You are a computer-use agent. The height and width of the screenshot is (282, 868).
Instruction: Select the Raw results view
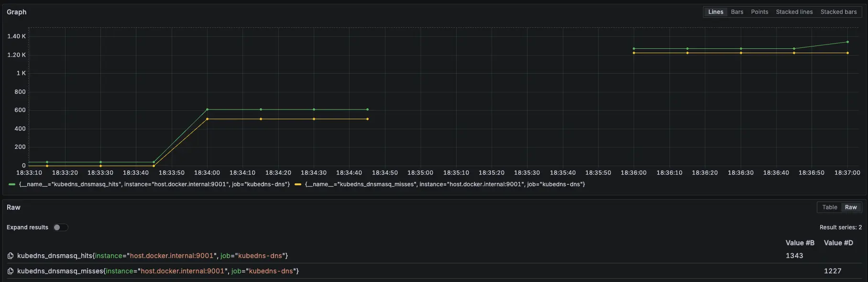pos(851,207)
